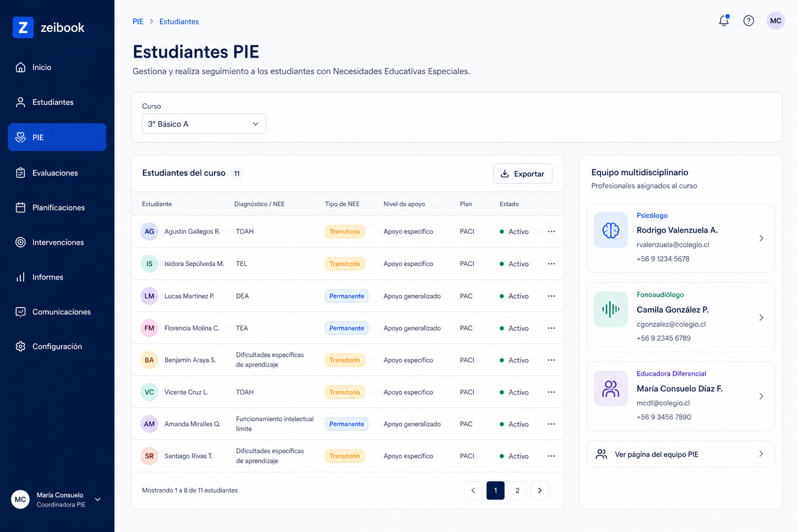The image size is (798, 532).
Task: Open Informes in the sidebar
Action: 57,277
